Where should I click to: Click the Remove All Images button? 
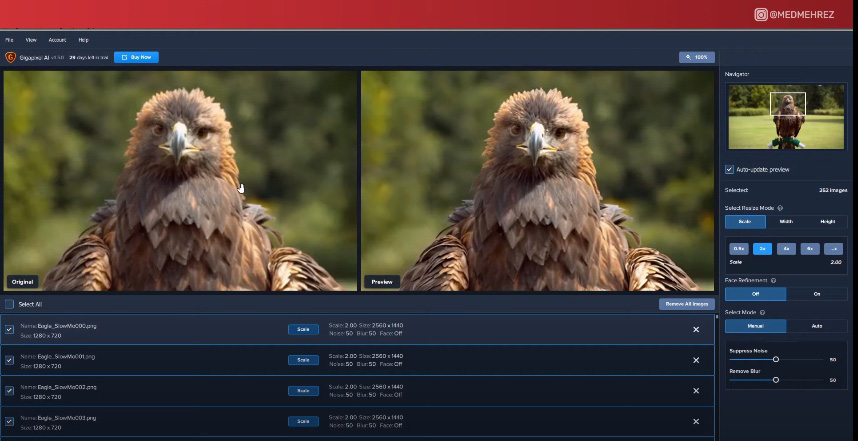click(x=686, y=304)
